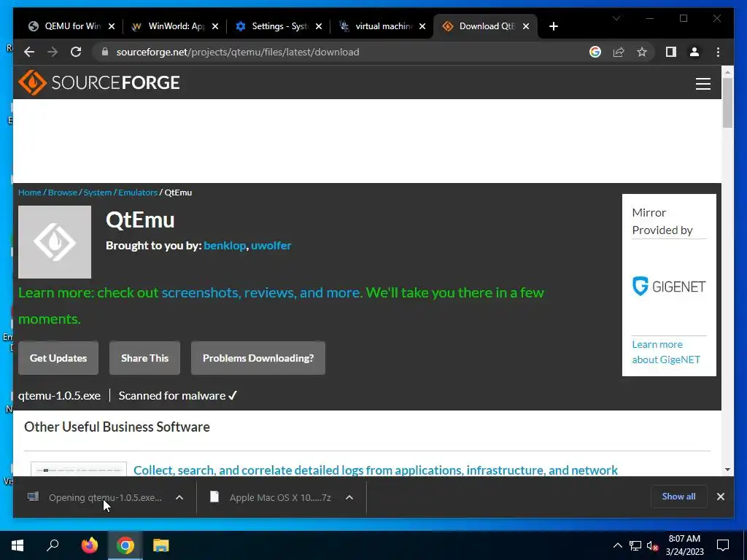Go back to the previous page

pos(29,52)
